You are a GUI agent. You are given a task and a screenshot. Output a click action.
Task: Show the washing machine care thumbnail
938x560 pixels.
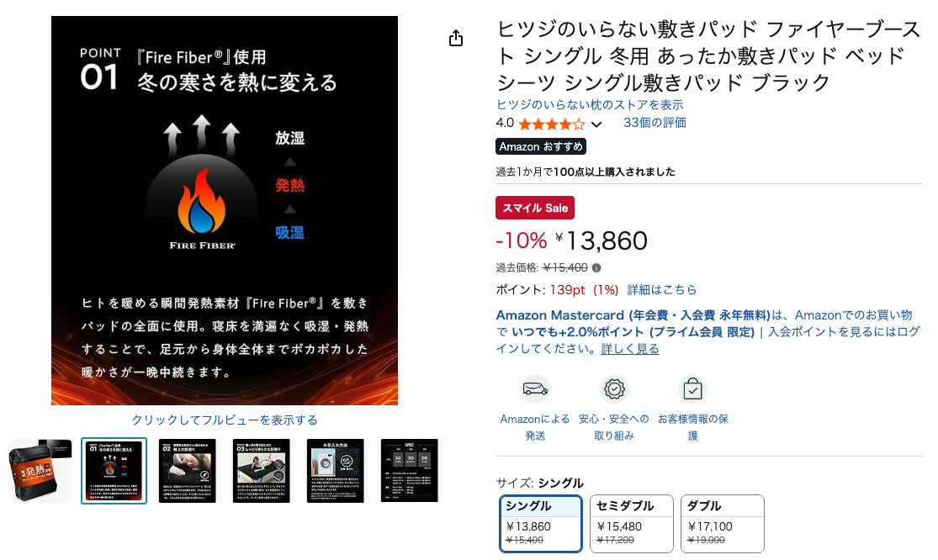(x=336, y=471)
